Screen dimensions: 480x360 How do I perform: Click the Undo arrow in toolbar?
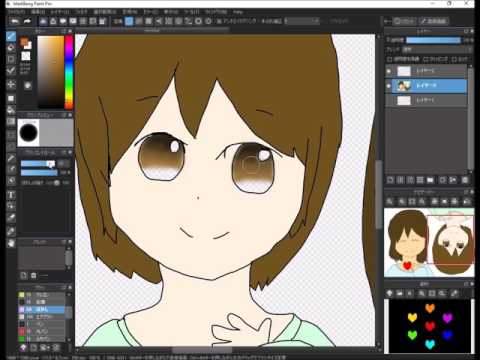click(x=15, y=21)
